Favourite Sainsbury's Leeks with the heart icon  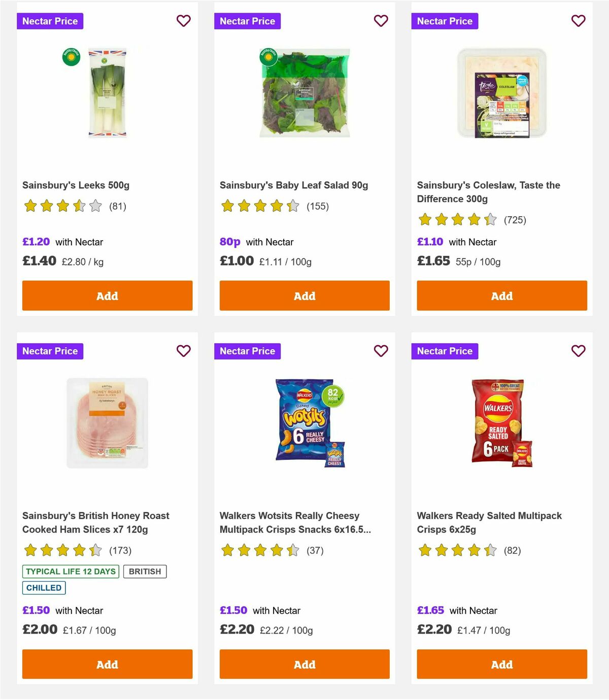click(x=183, y=21)
